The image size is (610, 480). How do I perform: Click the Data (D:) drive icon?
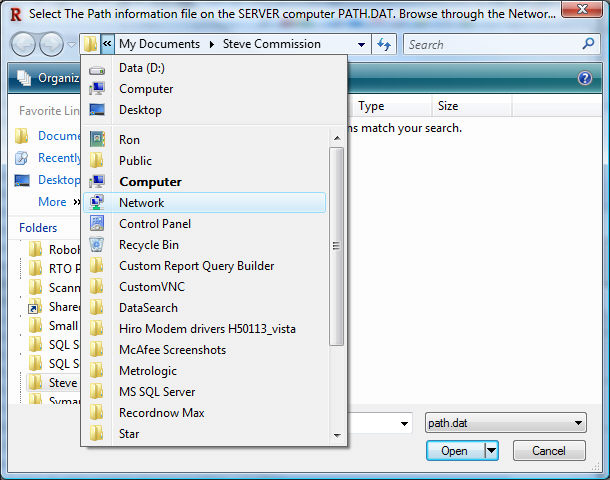click(x=97, y=68)
